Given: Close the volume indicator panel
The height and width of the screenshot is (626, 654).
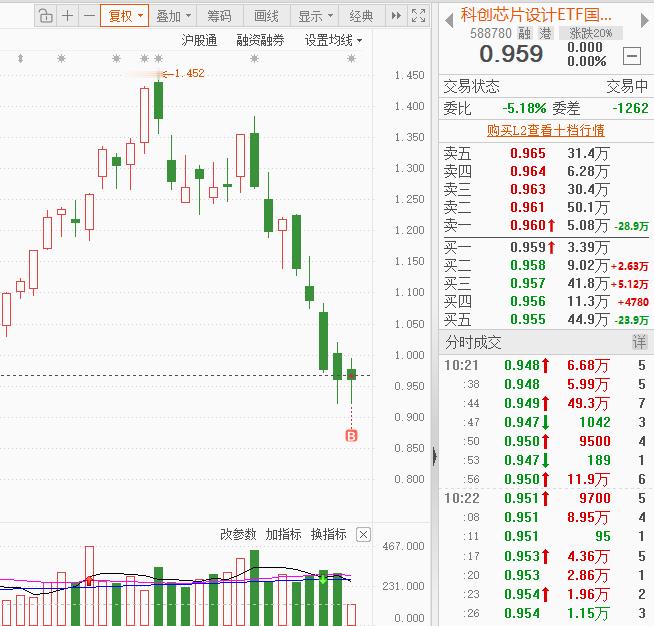Looking at the screenshot, I should point(363,534).
